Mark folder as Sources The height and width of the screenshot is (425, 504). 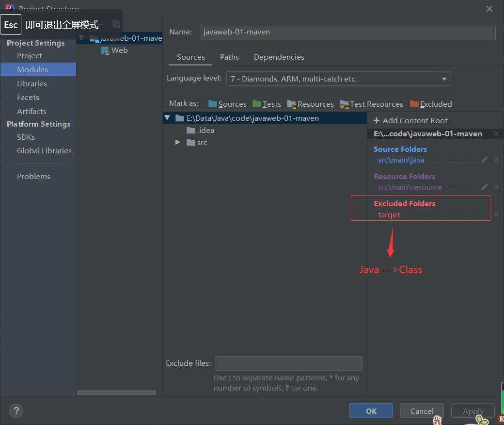tap(227, 104)
